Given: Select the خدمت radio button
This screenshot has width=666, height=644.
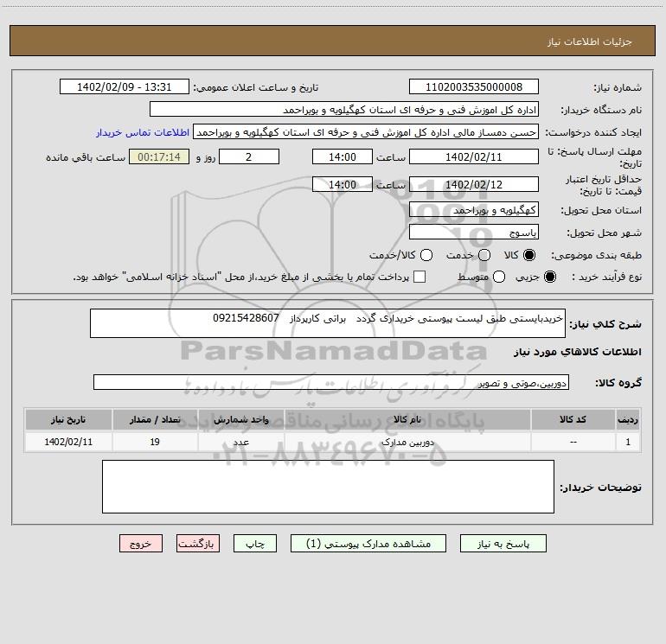Looking at the screenshot, I should pos(484,255).
